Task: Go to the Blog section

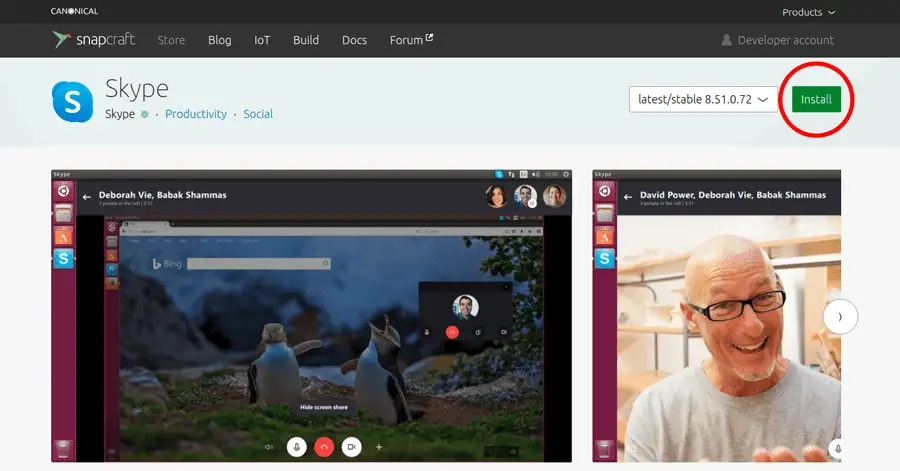Action: point(219,40)
